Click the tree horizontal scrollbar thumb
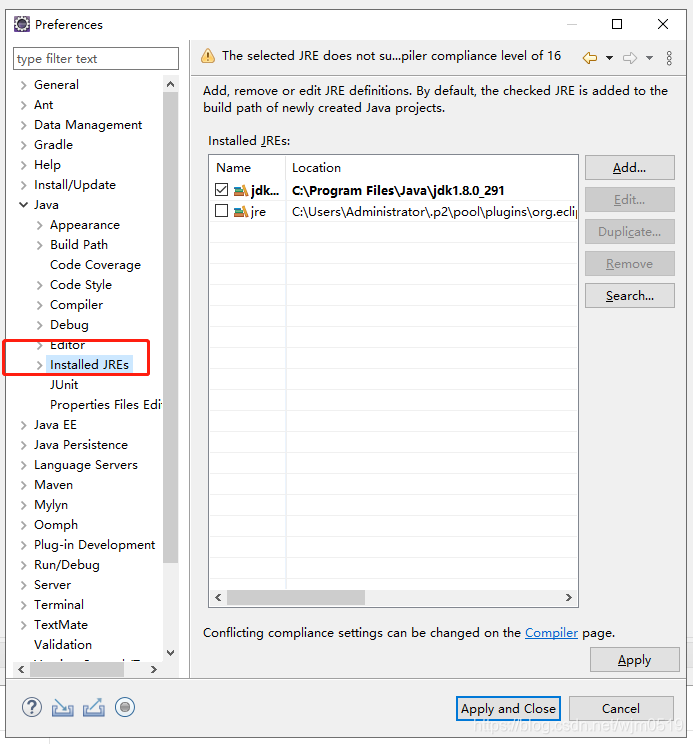This screenshot has width=693, height=744. pyautogui.click(x=77, y=670)
